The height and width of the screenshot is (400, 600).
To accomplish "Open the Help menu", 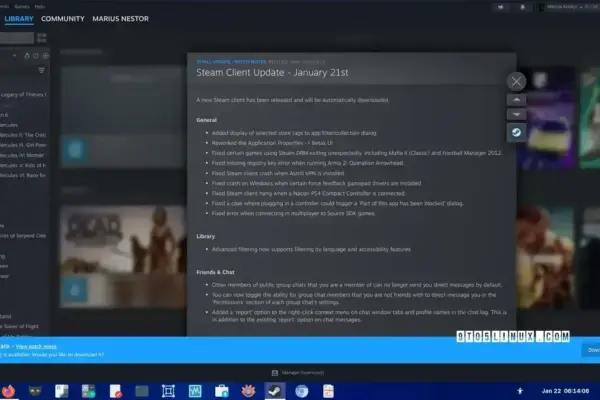I will (x=40, y=7).
